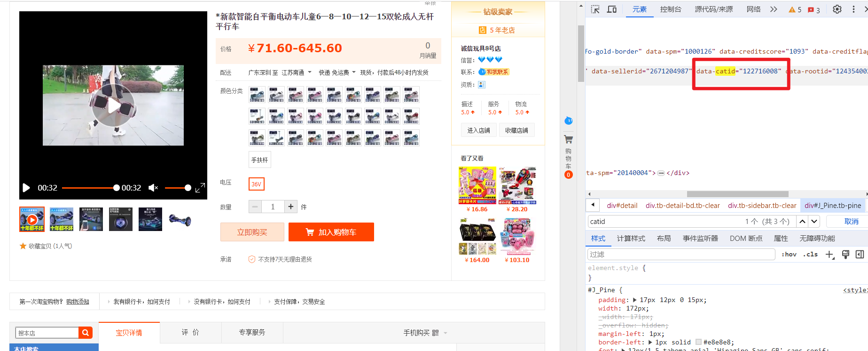This screenshot has width=868, height=351.
Task: Mute the product video volume icon
Action: (153, 188)
